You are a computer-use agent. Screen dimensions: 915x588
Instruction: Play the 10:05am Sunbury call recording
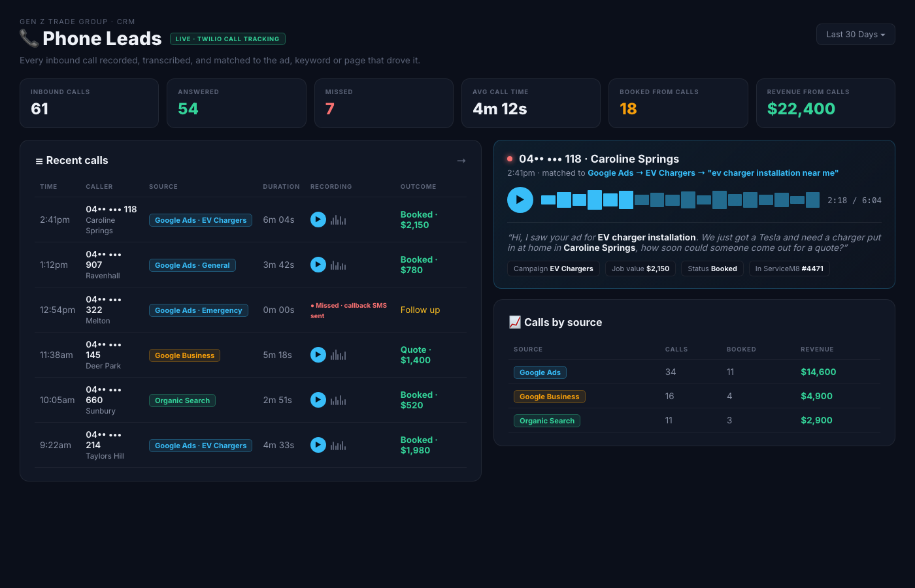pyautogui.click(x=318, y=400)
